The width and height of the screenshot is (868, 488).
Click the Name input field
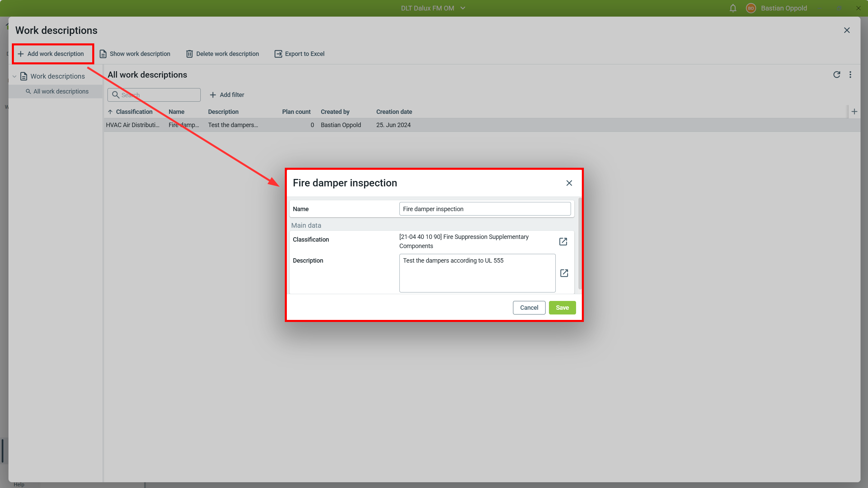(485, 209)
